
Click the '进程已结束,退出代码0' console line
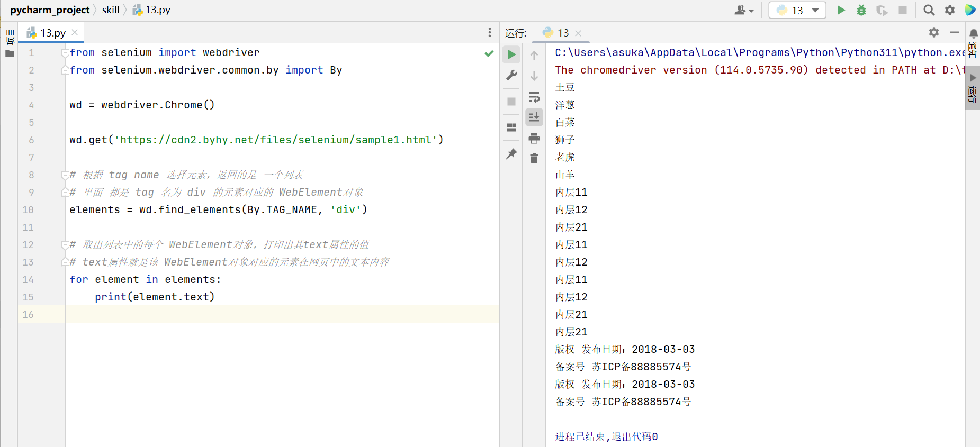pyautogui.click(x=606, y=436)
